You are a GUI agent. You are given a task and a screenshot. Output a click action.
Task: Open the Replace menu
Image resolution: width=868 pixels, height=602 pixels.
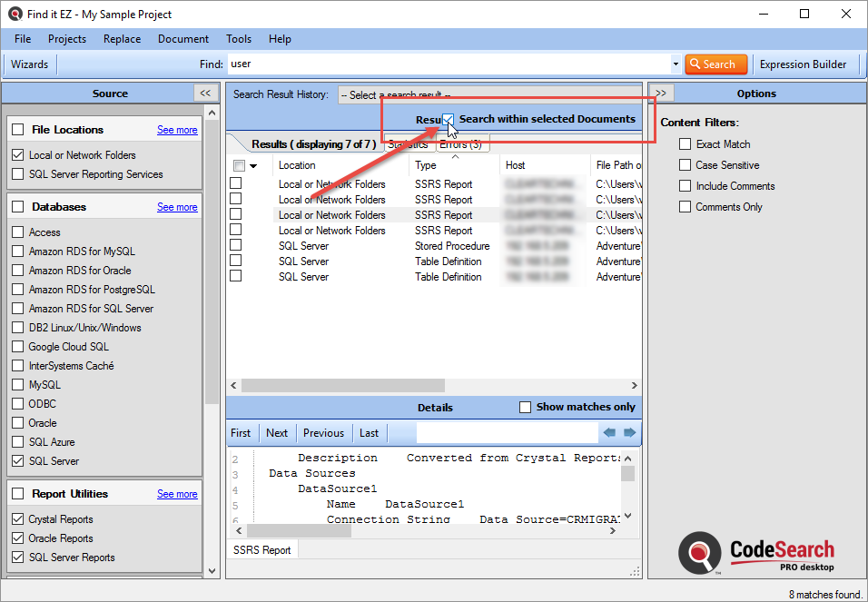[122, 39]
